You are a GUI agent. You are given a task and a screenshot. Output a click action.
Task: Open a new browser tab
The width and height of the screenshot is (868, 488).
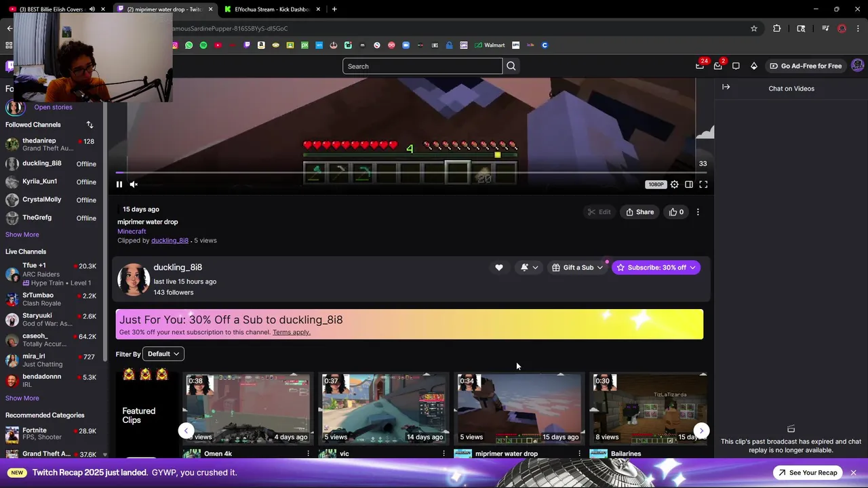tap(334, 9)
